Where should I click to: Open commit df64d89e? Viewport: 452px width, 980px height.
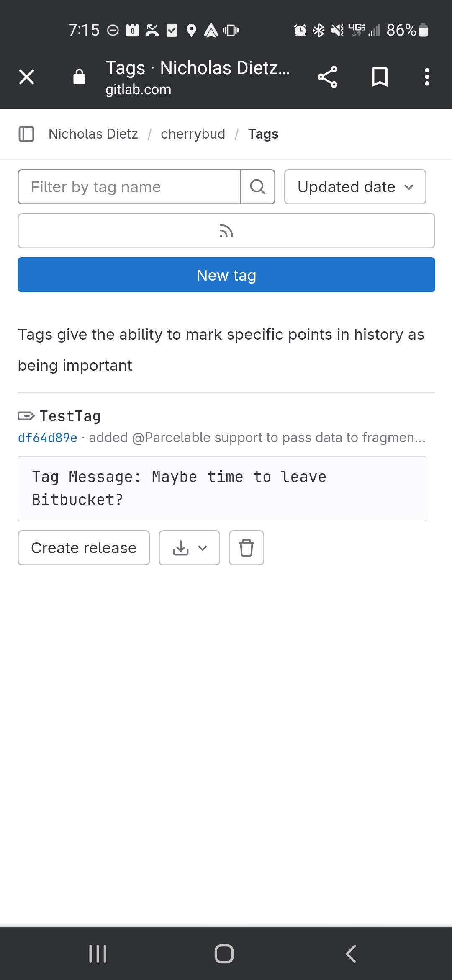point(47,437)
